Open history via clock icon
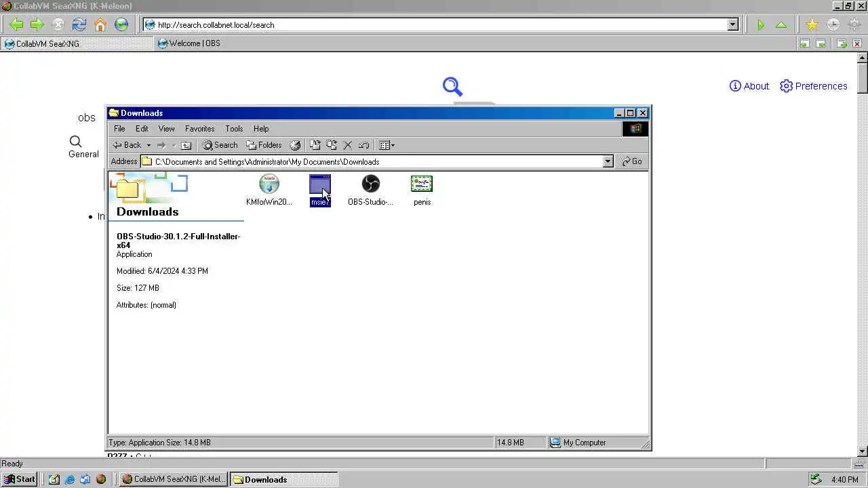Image resolution: width=868 pixels, height=488 pixels. point(833,25)
